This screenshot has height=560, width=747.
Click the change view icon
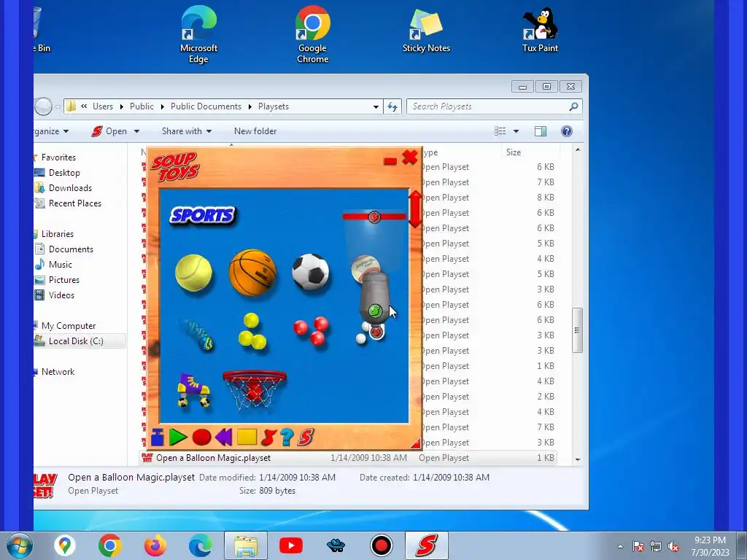coord(500,131)
